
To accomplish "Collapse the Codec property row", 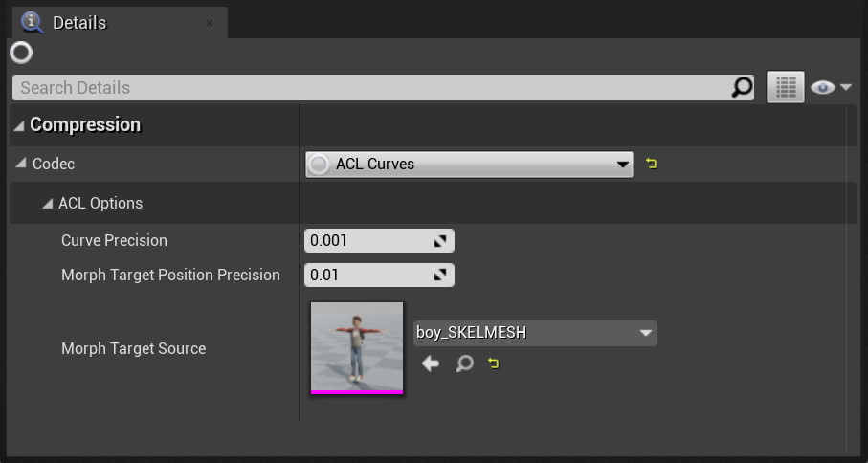I will pyautogui.click(x=22, y=164).
